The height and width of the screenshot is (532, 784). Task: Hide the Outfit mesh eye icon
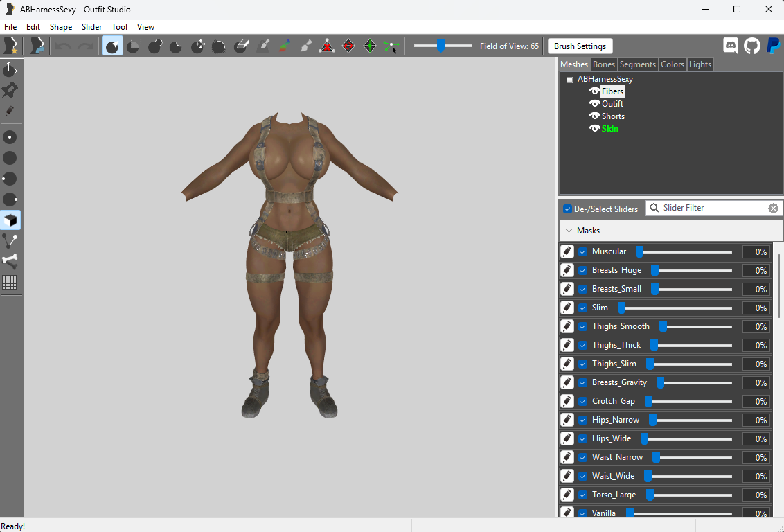point(594,103)
